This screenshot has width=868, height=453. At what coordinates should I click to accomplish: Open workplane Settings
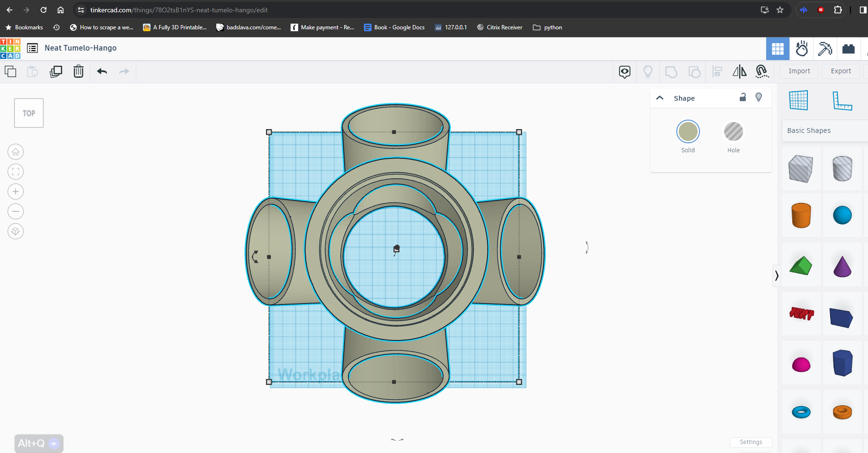click(751, 442)
